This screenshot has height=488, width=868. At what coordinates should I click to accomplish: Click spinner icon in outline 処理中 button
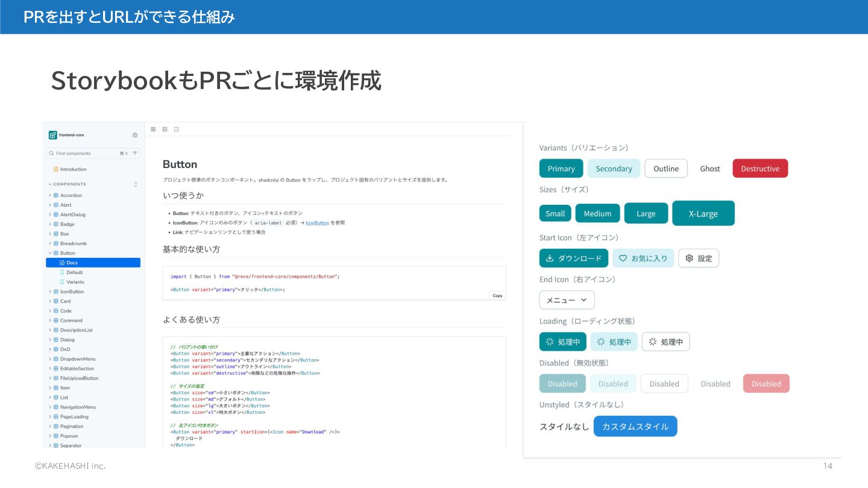coord(652,342)
